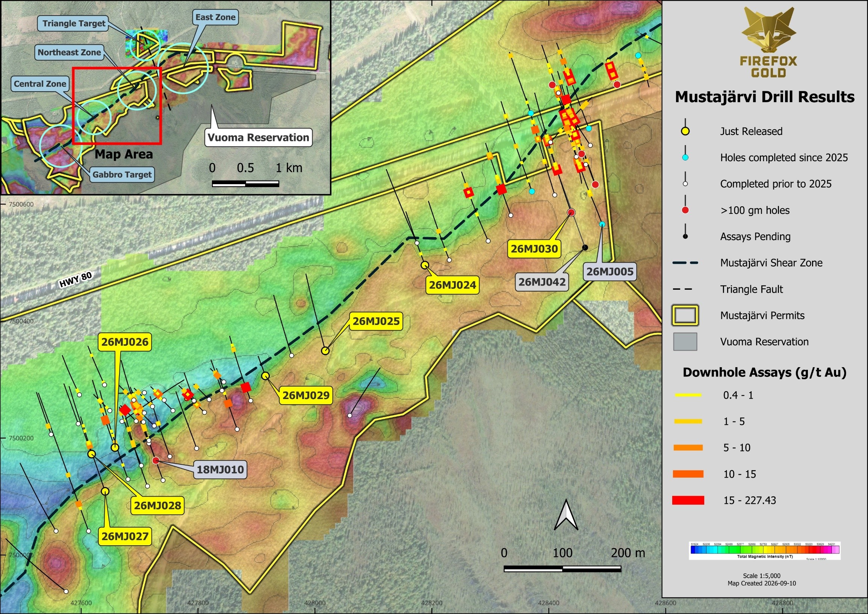Click the Vuoma Reservation grey legend box

[x=685, y=342]
